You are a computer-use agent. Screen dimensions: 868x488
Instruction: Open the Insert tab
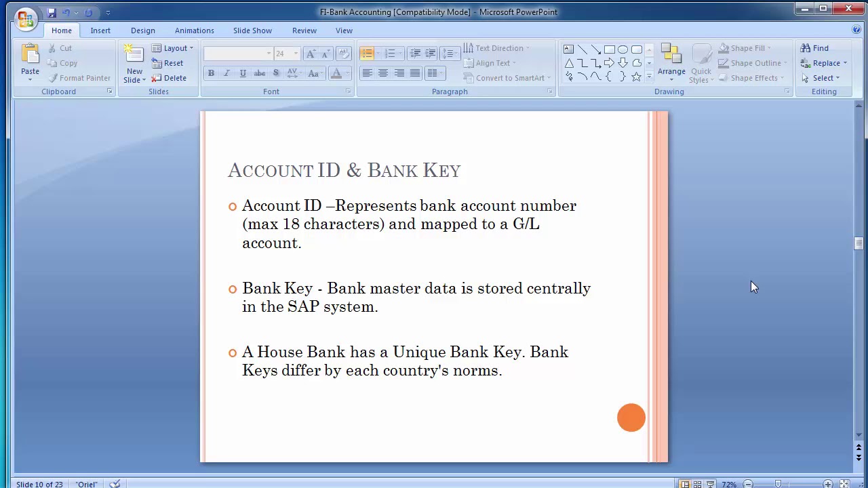[100, 30]
